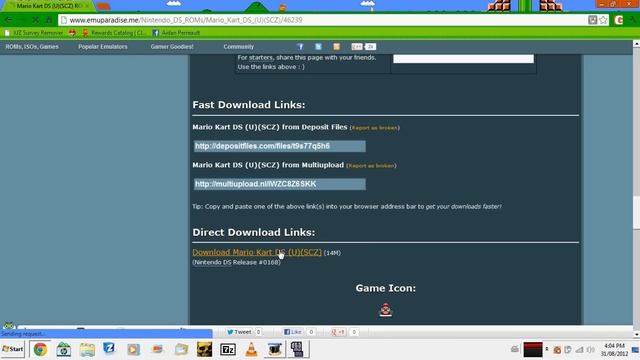Open the Community menu
The image size is (640, 360).
point(238,47)
